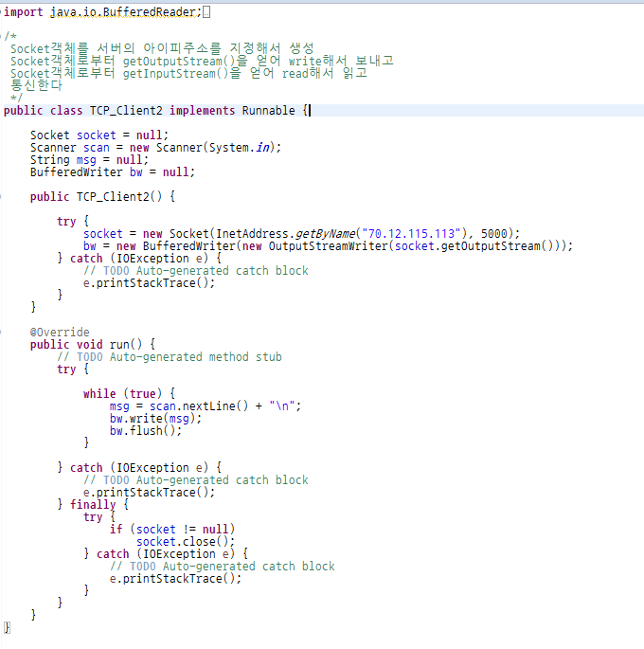Expand the folded imports placeholder box
Viewport: 644px width, 649px height.
point(206,12)
